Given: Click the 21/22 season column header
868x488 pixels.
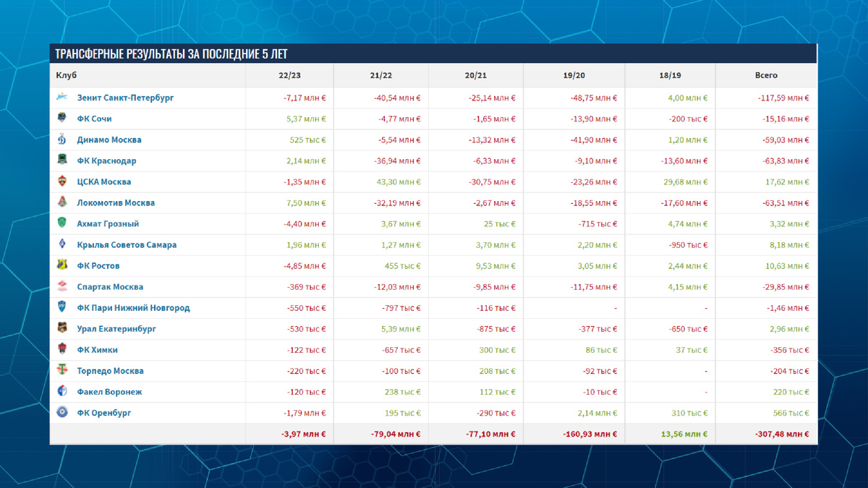Looking at the screenshot, I should pyautogui.click(x=380, y=75).
